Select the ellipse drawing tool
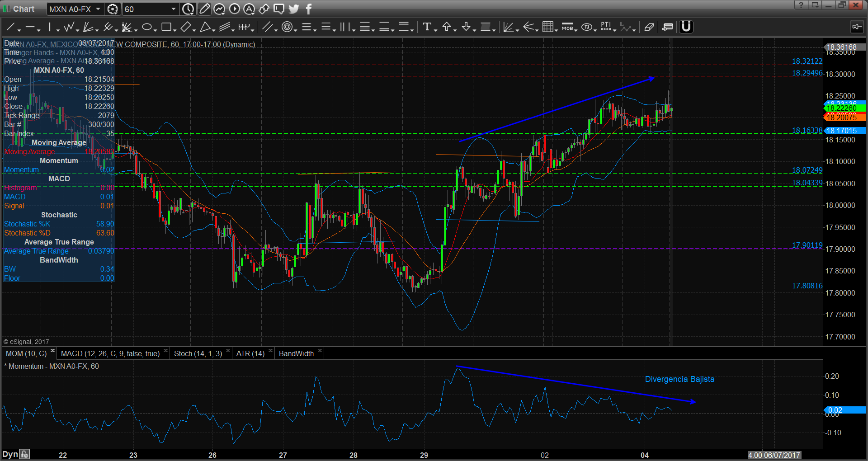Image resolution: width=868 pixels, height=461 pixels. tap(146, 27)
